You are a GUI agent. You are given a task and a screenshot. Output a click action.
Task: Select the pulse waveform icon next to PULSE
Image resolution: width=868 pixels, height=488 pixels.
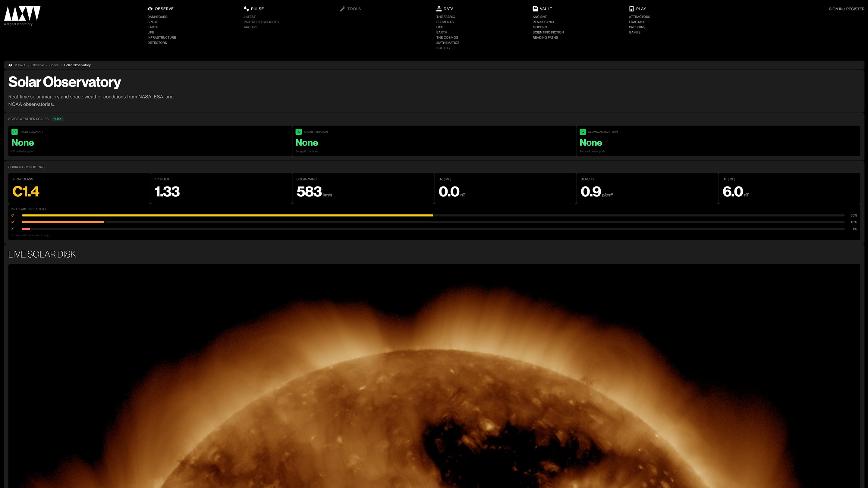[246, 9]
